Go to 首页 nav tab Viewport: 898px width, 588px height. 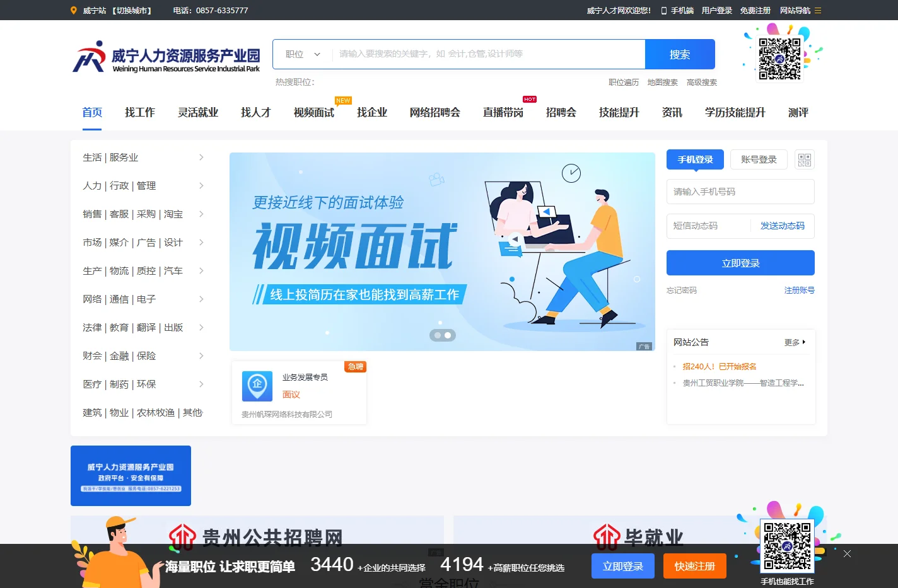pos(92,112)
